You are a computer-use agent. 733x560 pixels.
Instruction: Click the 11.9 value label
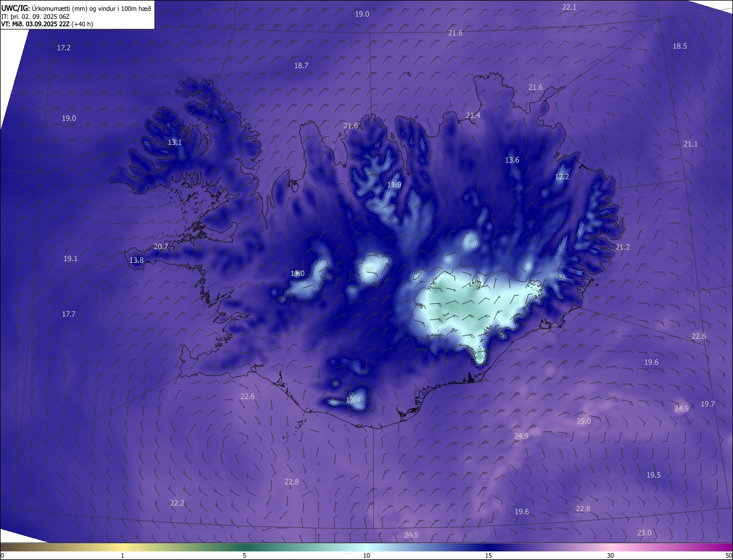click(394, 184)
